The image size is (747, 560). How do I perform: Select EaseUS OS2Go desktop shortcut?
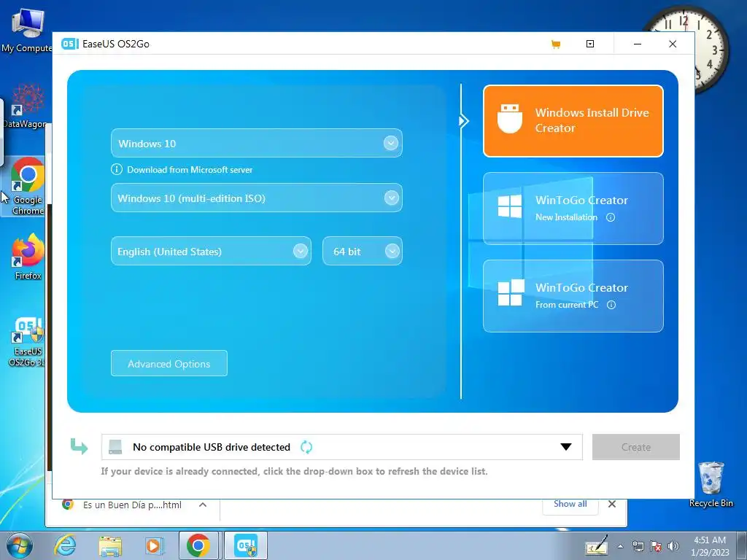[x=27, y=341]
